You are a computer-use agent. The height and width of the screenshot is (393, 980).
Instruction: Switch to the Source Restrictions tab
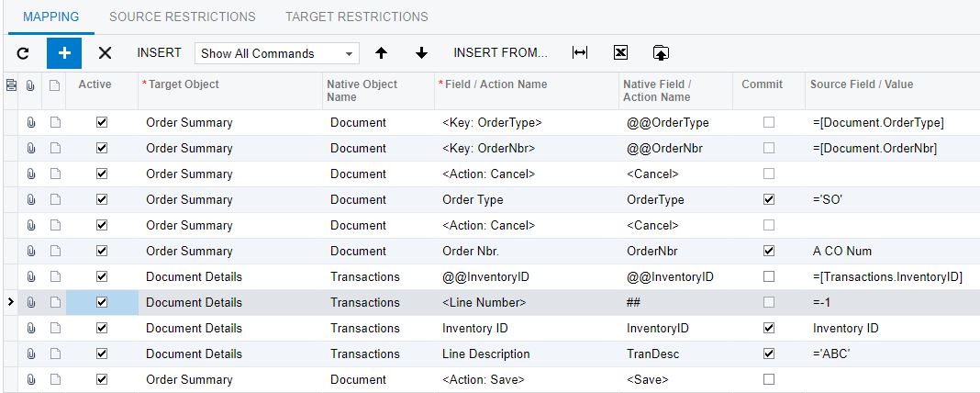pyautogui.click(x=182, y=17)
